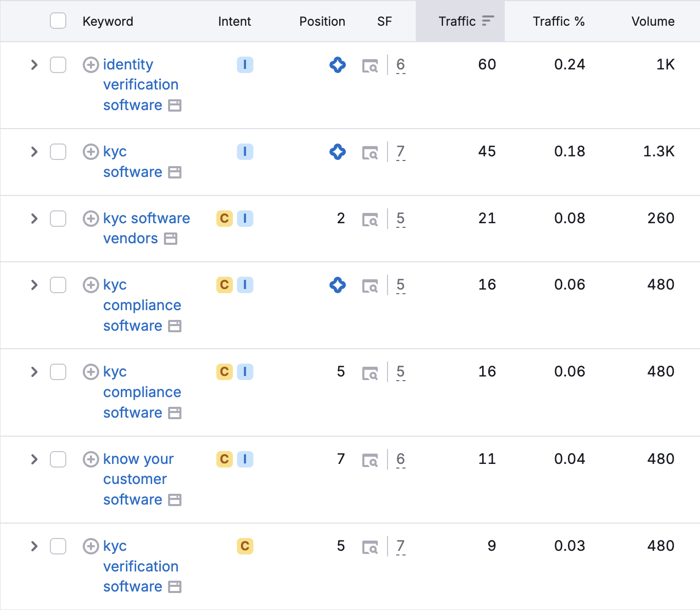Click the card icon after "know your customer software"
The height and width of the screenshot is (610, 700).
[175, 499]
